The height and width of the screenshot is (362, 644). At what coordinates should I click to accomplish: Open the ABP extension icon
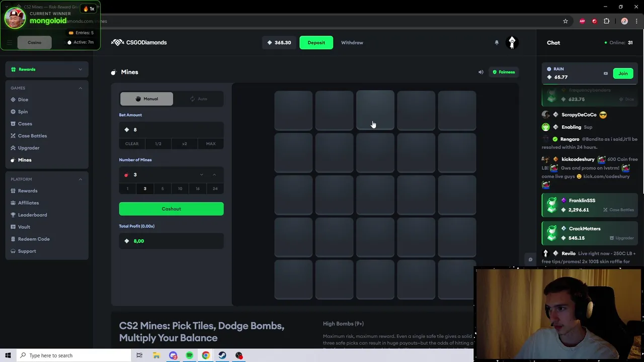point(582,21)
